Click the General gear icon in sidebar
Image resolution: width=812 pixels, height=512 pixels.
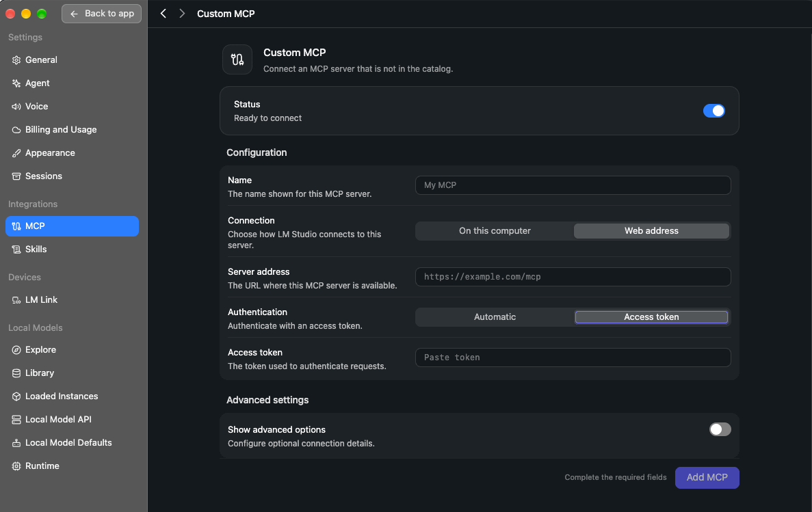pos(16,60)
